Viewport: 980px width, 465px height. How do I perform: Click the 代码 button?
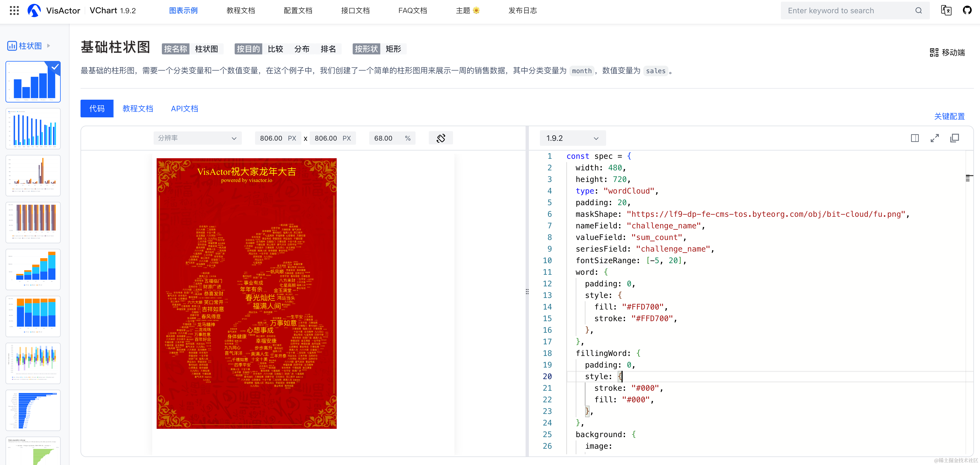tap(97, 109)
